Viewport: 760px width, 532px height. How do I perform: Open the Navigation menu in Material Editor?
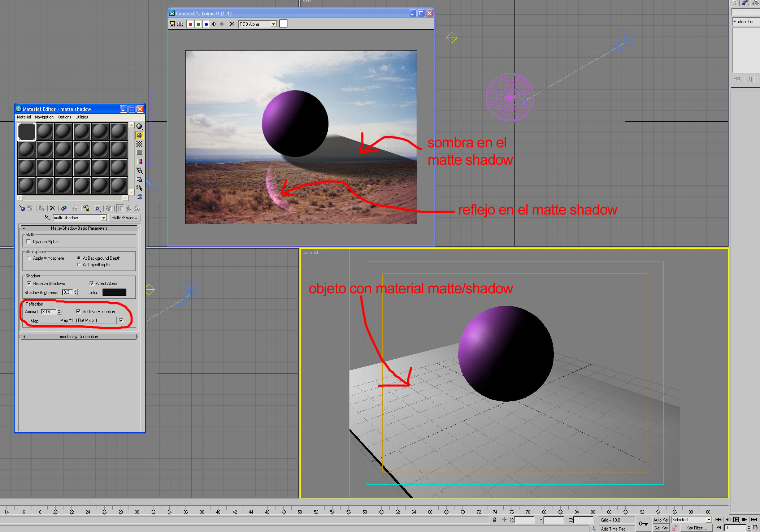44,117
